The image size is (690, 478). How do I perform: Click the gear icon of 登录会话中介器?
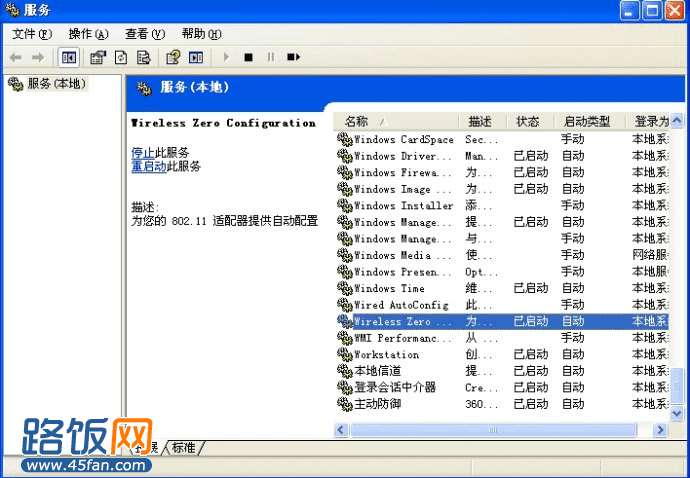coord(345,388)
